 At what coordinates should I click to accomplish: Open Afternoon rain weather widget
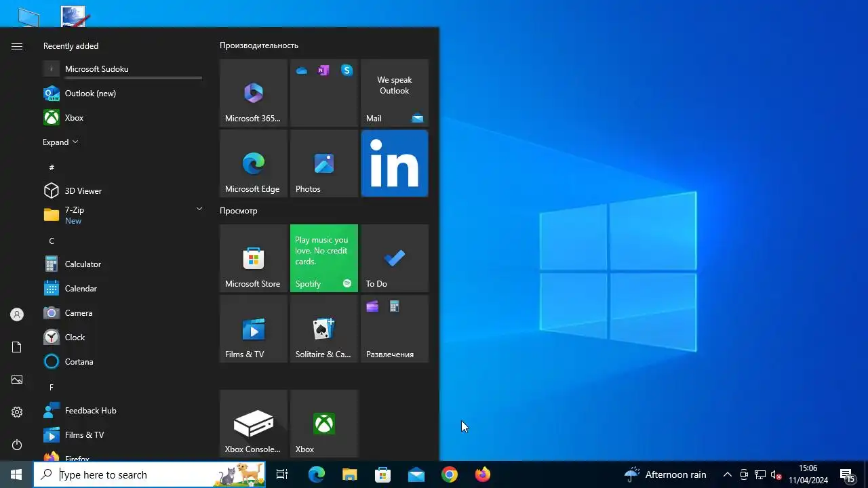point(666,474)
